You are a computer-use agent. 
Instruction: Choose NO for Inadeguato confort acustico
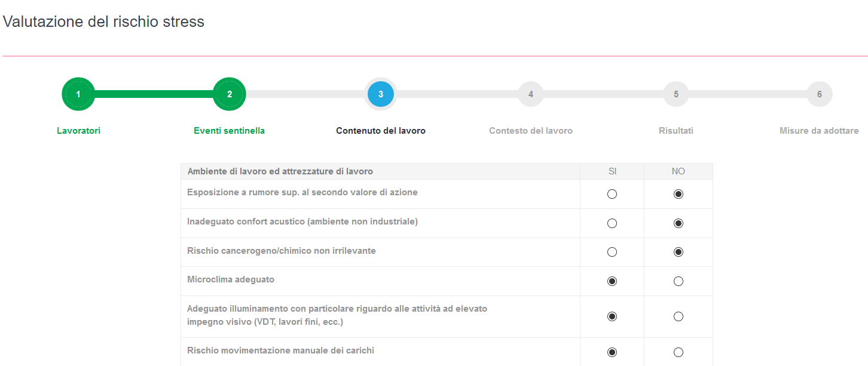pos(678,223)
